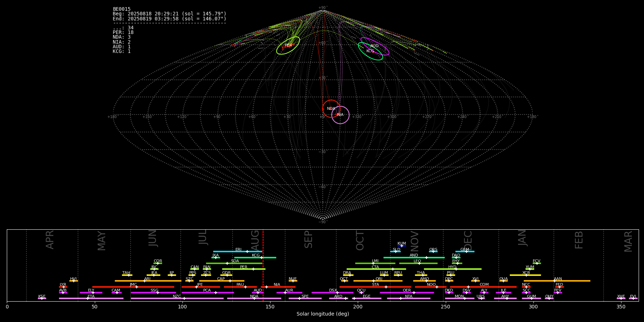Click the +330 longitude label on the sky map

[x=357, y=117]
